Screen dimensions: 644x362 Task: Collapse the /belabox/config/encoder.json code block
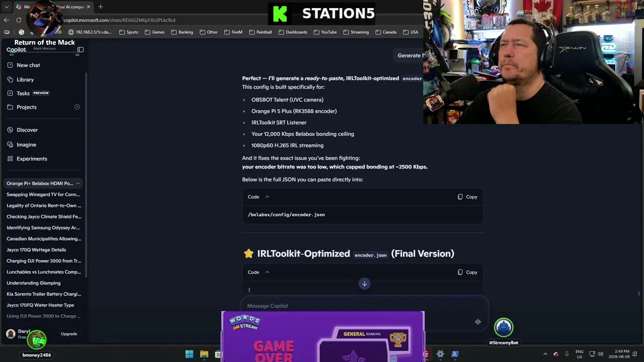pyautogui.click(x=267, y=197)
